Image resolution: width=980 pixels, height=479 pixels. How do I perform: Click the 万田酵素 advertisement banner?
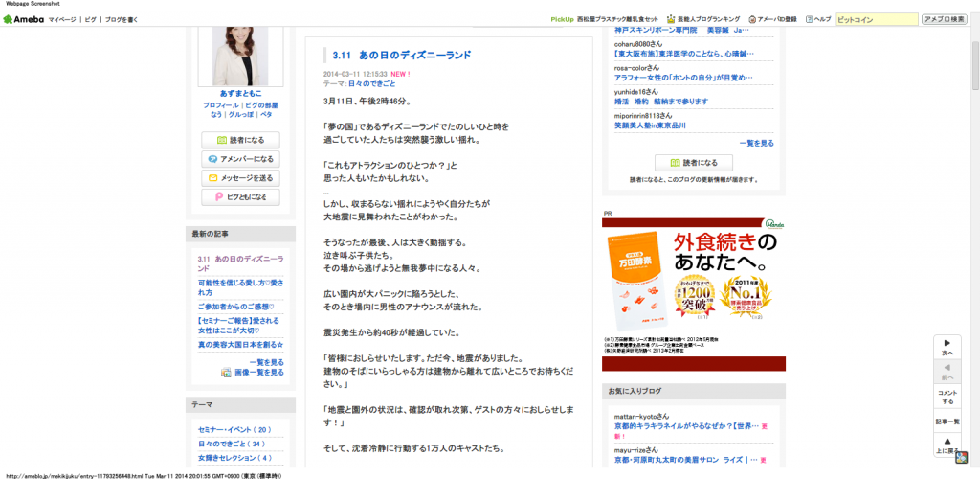click(x=693, y=286)
